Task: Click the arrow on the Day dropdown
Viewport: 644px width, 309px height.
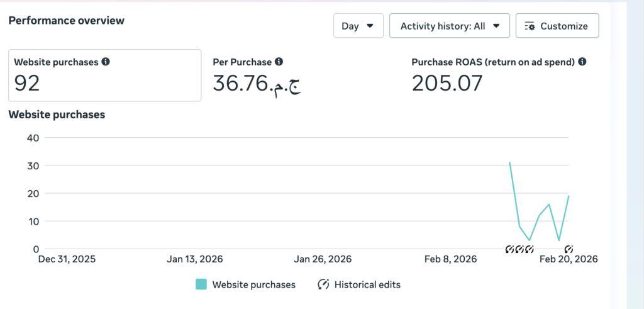Action: click(x=370, y=26)
